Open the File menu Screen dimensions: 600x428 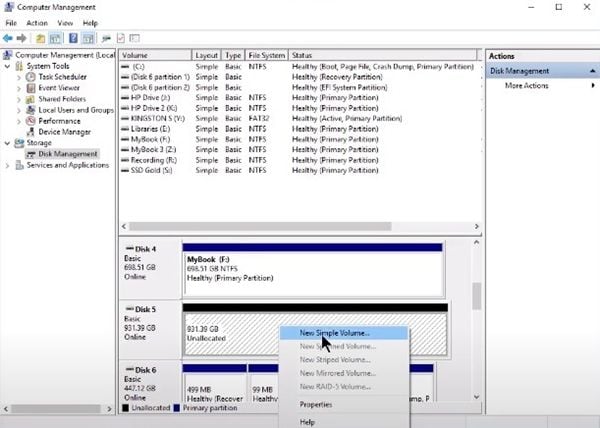click(11, 23)
